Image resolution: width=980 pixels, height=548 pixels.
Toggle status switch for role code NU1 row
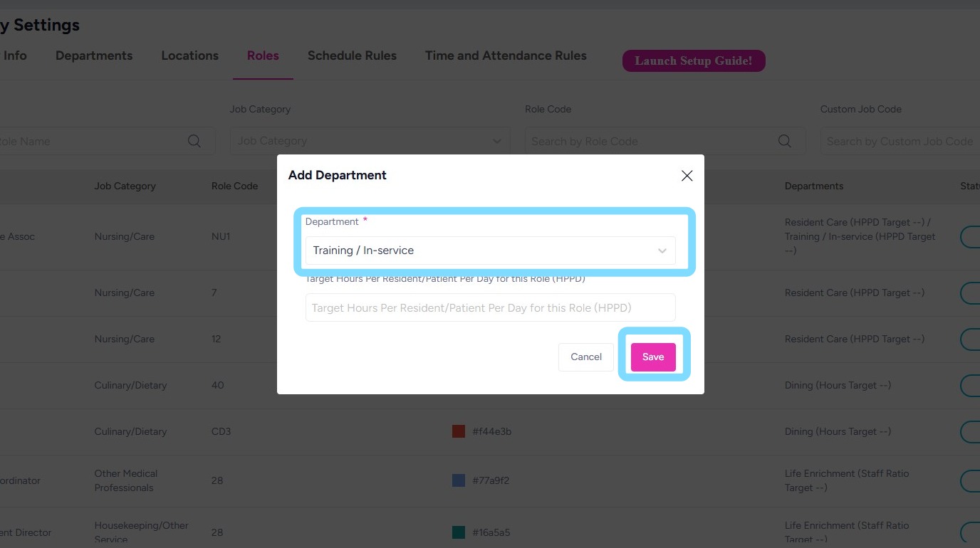(970, 237)
